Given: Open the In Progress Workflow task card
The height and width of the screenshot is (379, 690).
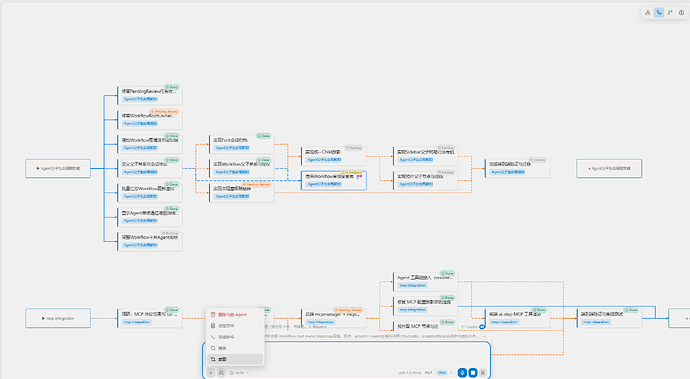Looking at the screenshot, I should pos(334,180).
